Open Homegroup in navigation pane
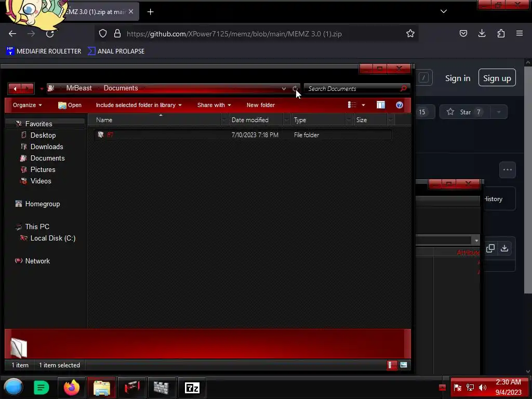 pos(43,204)
